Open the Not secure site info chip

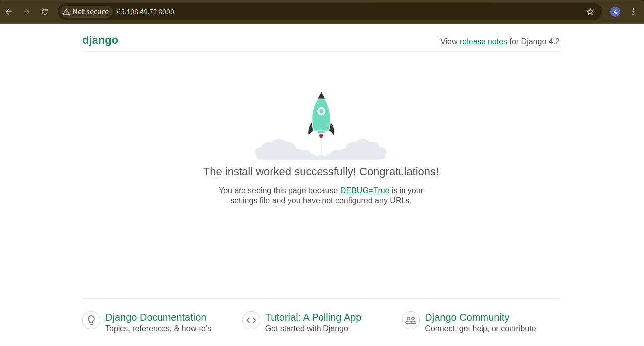click(85, 12)
